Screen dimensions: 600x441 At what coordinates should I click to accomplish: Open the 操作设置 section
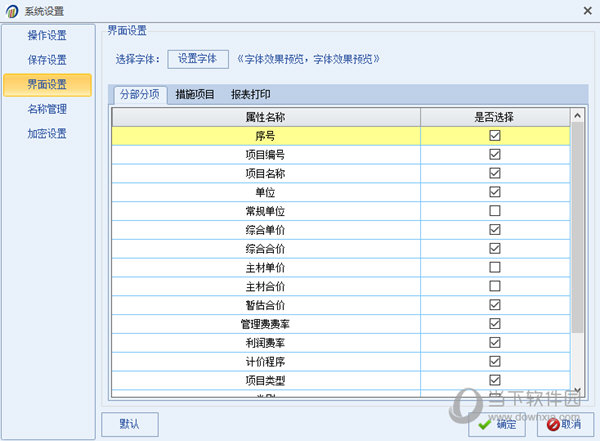[x=47, y=35]
